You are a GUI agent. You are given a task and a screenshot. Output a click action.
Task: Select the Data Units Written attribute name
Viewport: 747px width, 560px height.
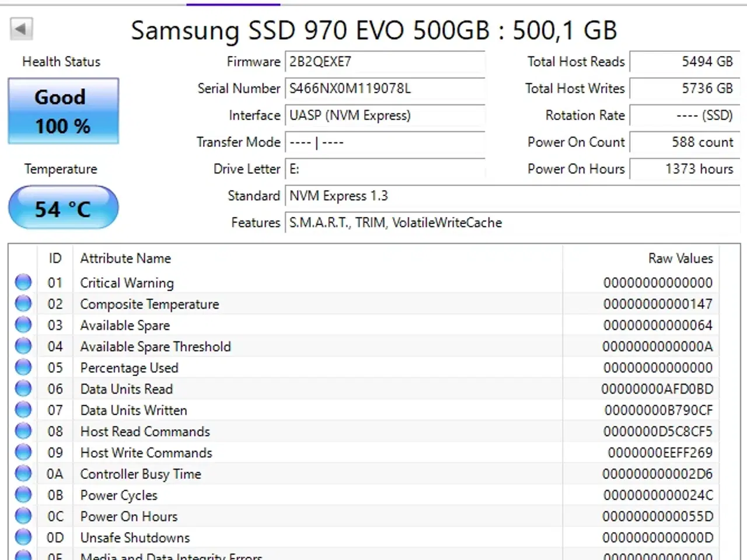tap(134, 410)
